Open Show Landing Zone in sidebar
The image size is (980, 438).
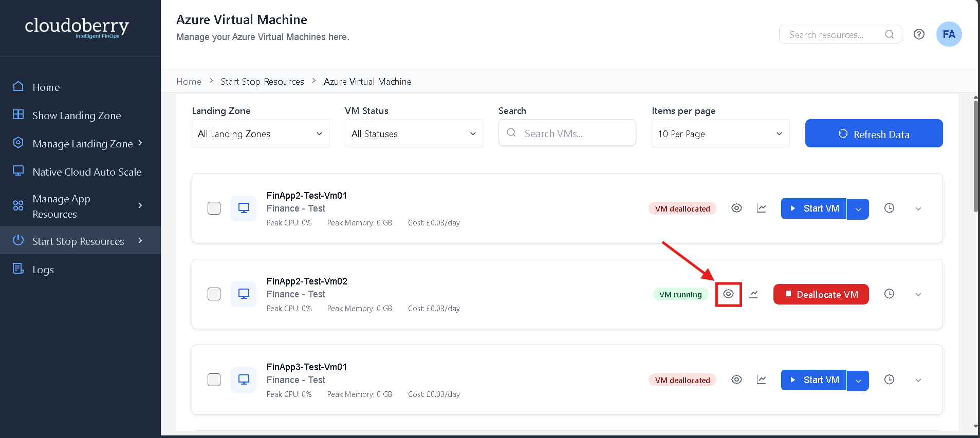(x=80, y=115)
